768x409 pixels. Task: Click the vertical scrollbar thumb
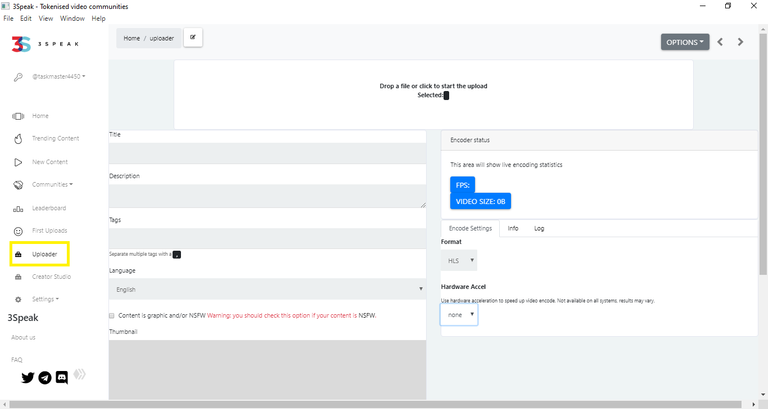763,153
